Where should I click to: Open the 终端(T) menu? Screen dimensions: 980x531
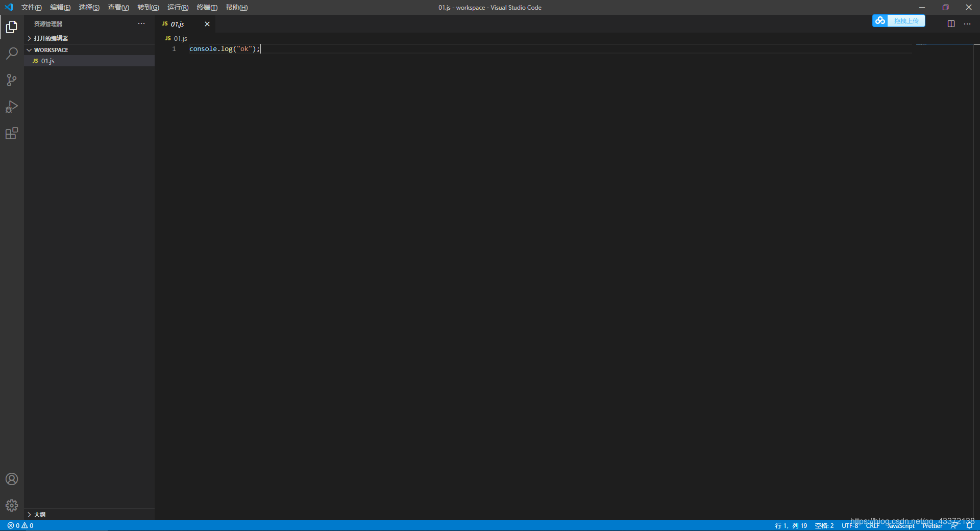tap(207, 7)
